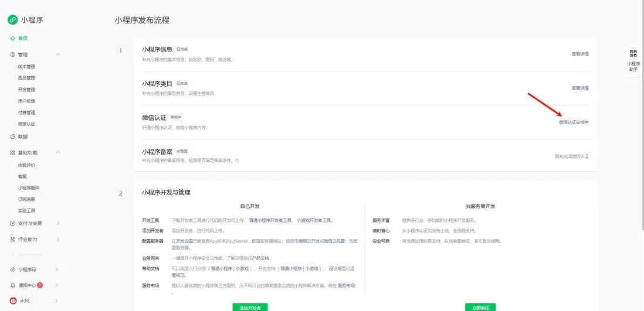Expand the 行业能力 menu chevron
This screenshot has width=644, height=311.
click(x=57, y=239)
